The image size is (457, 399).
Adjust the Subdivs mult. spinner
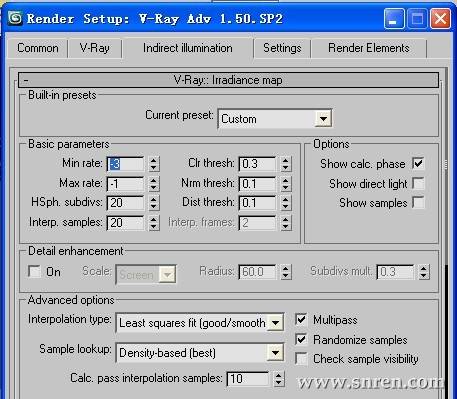point(423,272)
